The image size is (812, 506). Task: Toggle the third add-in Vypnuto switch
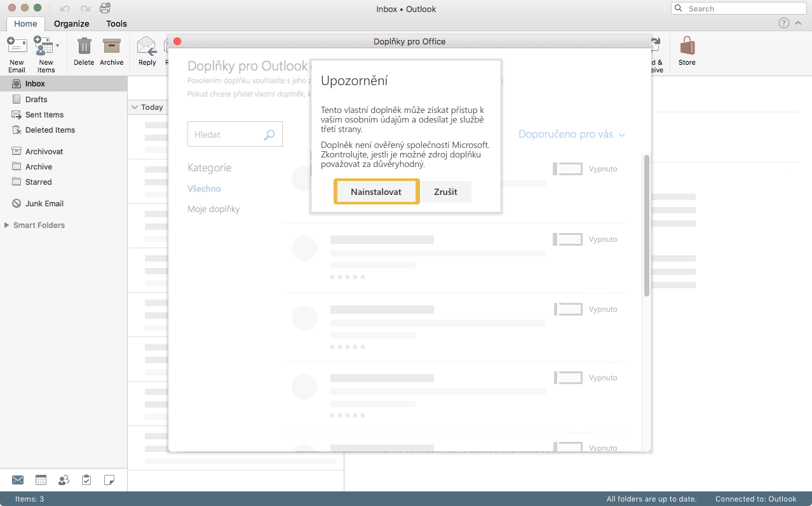(x=568, y=309)
